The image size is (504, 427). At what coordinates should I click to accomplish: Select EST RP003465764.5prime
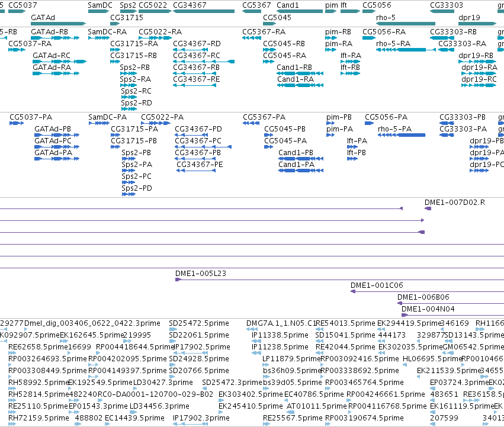[364, 383]
